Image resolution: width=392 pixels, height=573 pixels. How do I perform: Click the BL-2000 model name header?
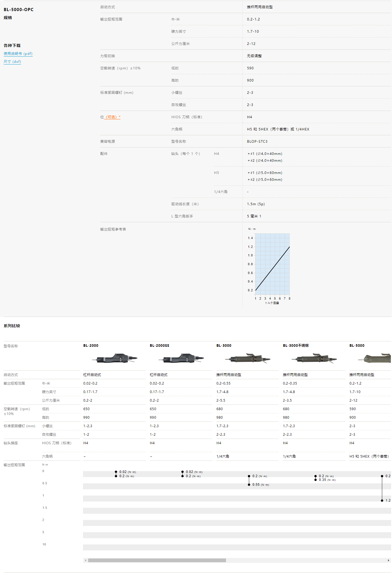pyautogui.click(x=91, y=346)
